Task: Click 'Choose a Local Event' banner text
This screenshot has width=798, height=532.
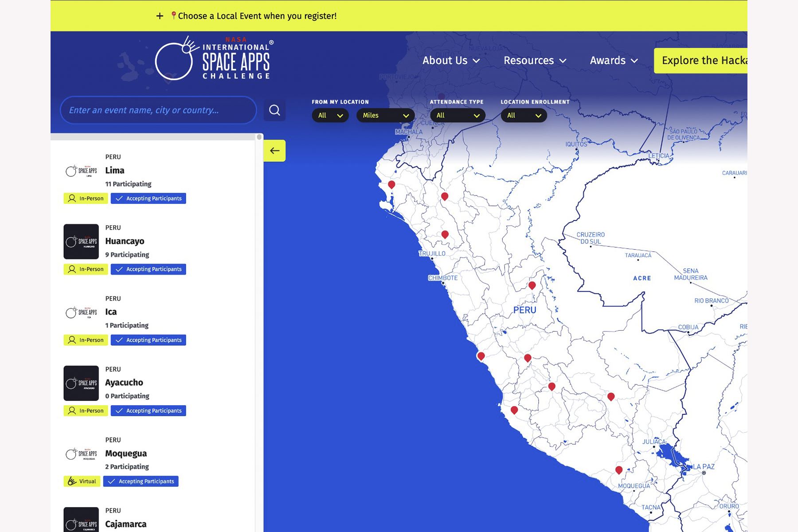Action: coord(257,16)
